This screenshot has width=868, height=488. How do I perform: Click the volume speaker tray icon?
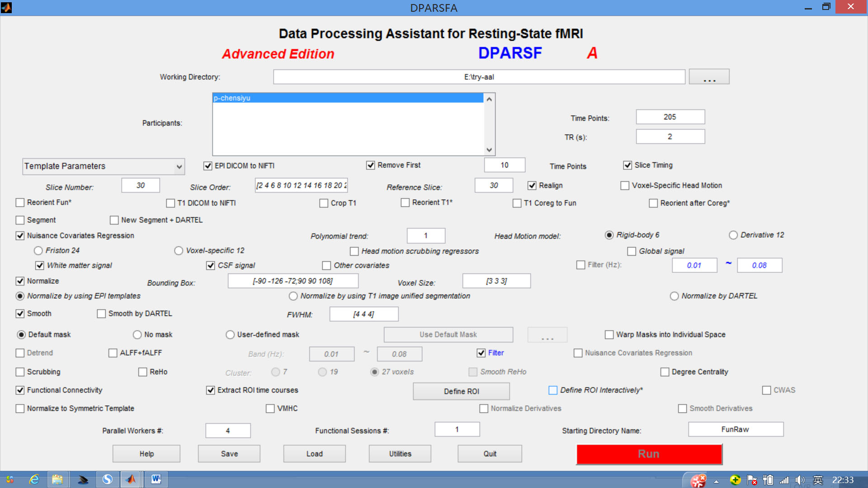[x=800, y=480]
